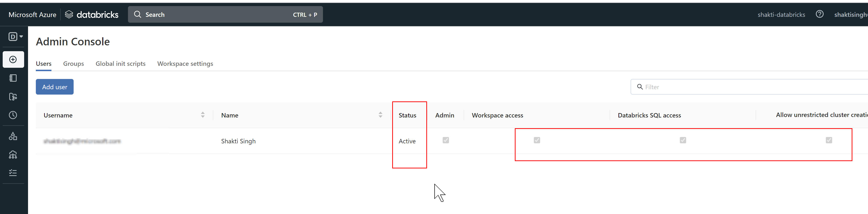The height and width of the screenshot is (214, 868).
Task: Click the shakti-databricks workspace name
Action: (x=781, y=14)
